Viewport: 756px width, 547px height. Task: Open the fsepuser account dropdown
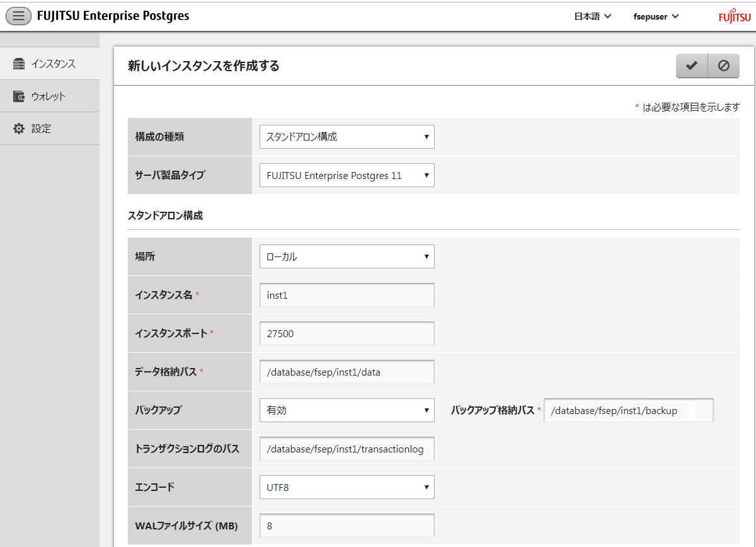pos(656,16)
